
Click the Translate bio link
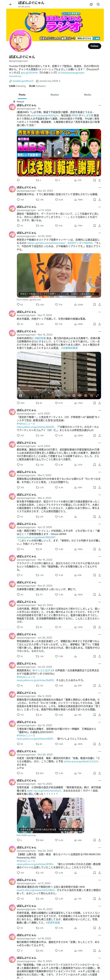[15, 76]
